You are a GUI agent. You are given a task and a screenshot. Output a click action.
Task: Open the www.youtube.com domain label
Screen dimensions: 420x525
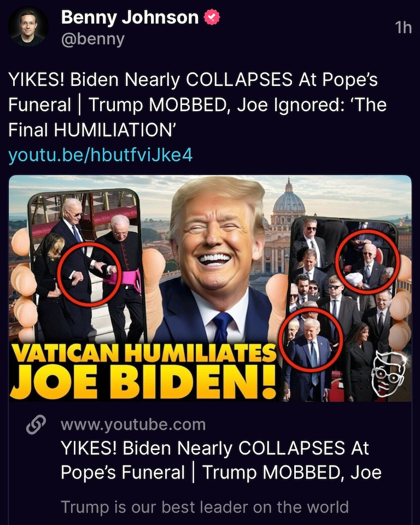pos(133,424)
